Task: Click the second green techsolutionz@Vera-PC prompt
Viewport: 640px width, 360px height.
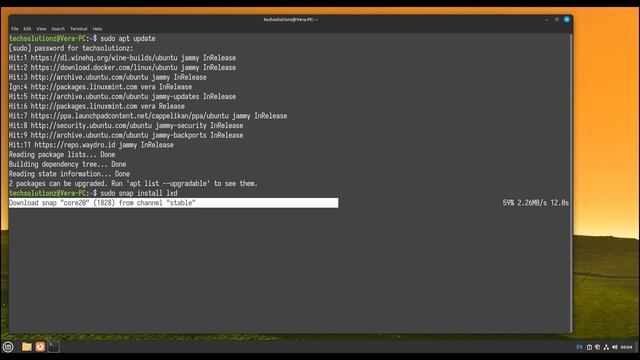Action: click(47, 193)
